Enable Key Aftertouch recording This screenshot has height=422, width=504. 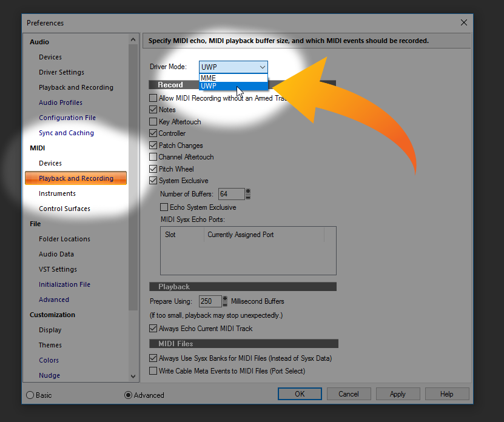tap(153, 122)
